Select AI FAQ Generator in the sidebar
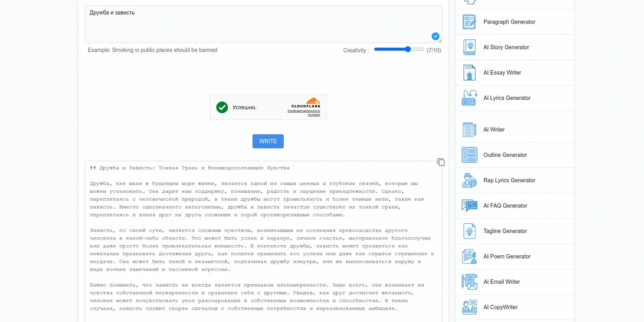This screenshot has height=322, width=644. [505, 206]
